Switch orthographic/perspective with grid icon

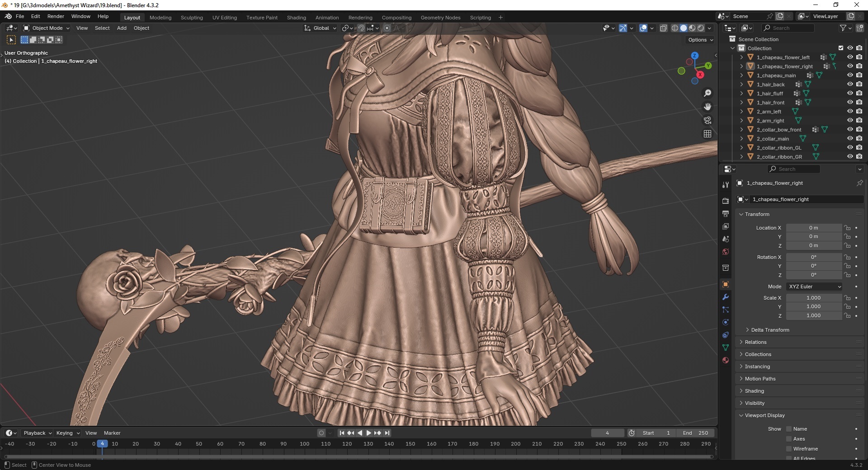coord(708,134)
